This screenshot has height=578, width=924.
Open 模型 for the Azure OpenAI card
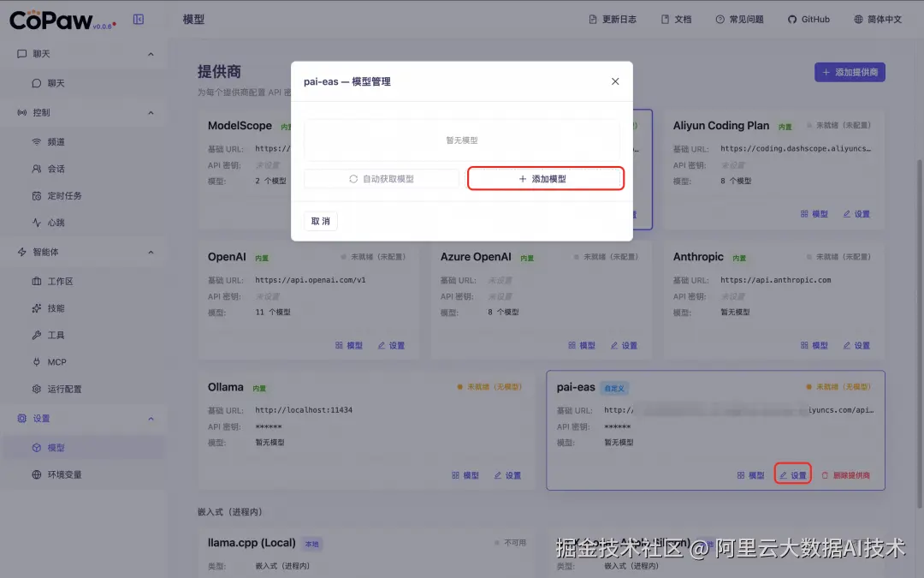582,346
